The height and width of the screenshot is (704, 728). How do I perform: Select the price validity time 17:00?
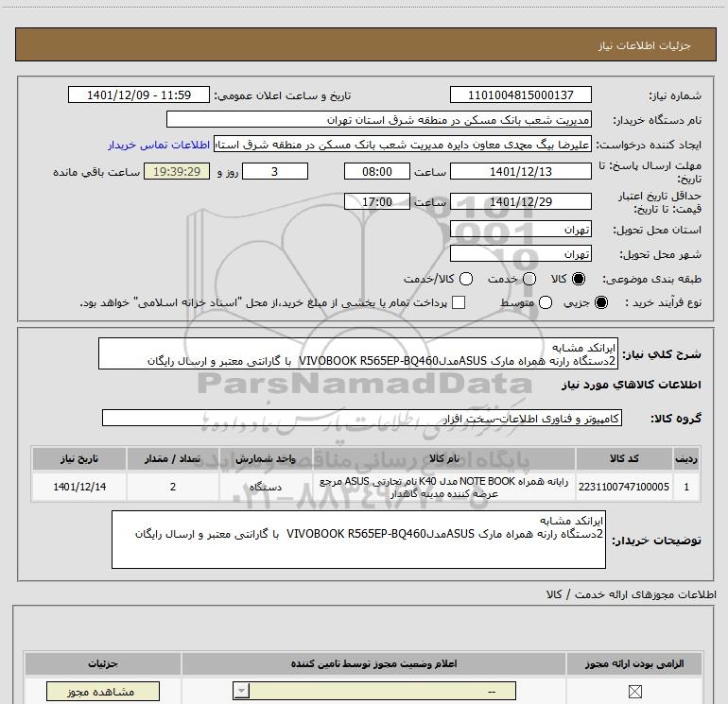pyautogui.click(x=377, y=201)
